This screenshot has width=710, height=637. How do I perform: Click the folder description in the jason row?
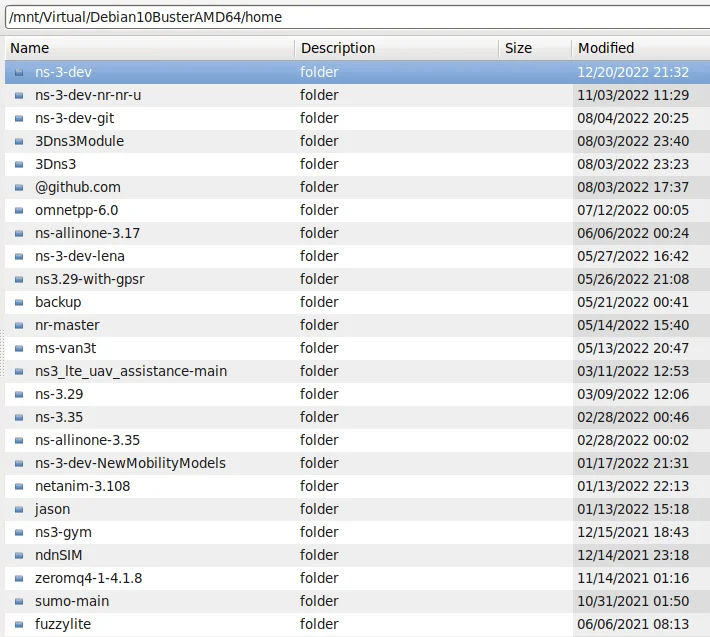point(319,509)
